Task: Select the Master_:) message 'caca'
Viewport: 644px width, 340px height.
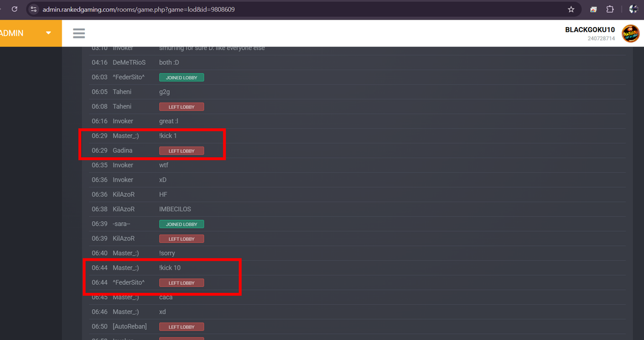Action: click(165, 297)
